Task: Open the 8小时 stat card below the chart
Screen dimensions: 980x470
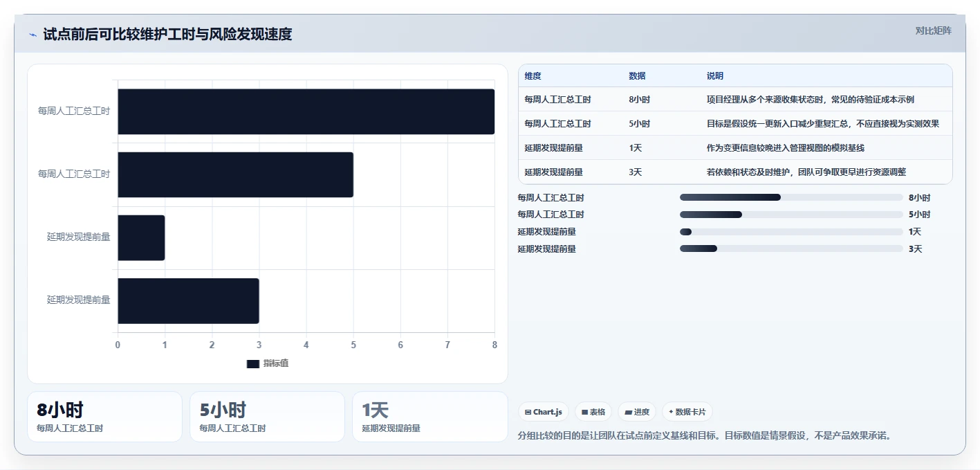Action: (x=104, y=417)
